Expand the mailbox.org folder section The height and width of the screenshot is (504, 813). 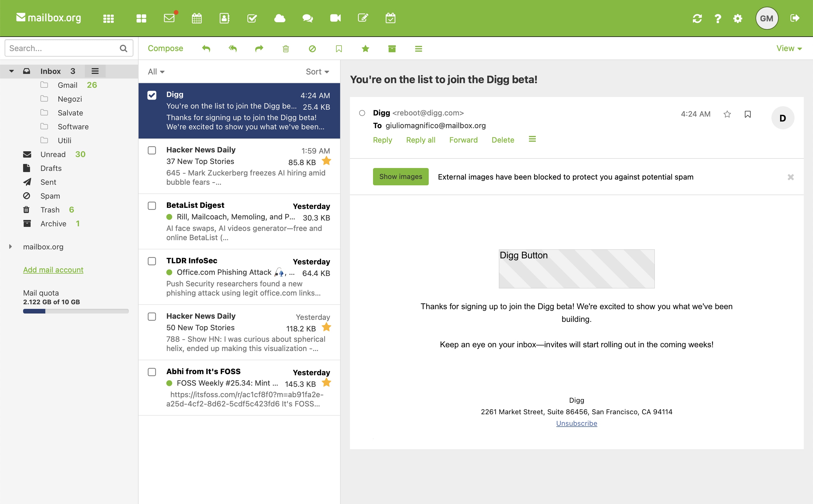[10, 247]
